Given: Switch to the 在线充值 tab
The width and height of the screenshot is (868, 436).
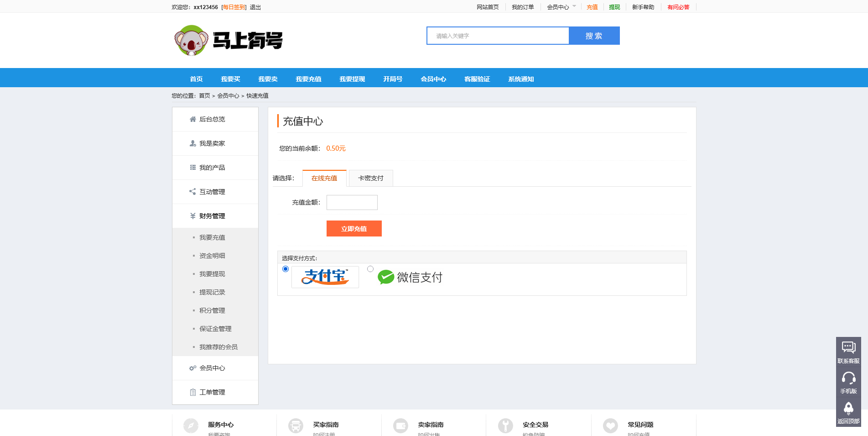Looking at the screenshot, I should 324,178.
